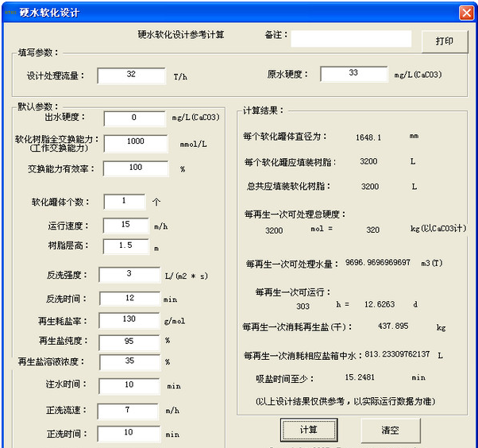Click the 打印 print button
Viewport: 478px width, 448px height.
pos(445,41)
